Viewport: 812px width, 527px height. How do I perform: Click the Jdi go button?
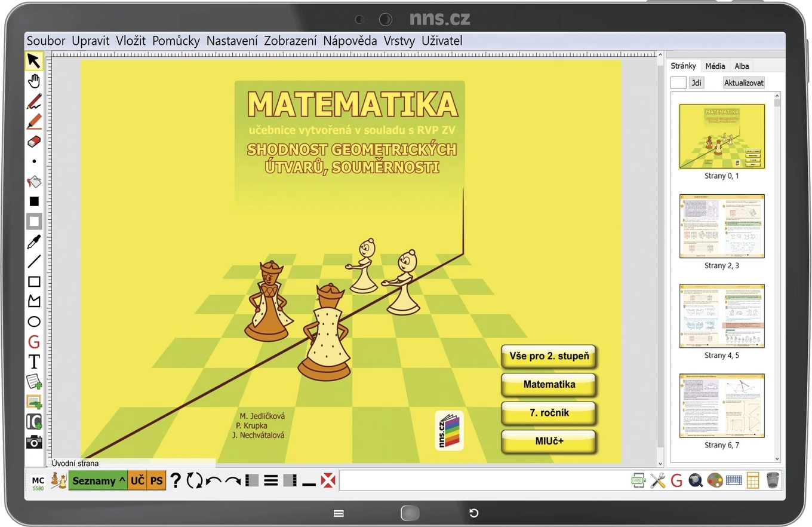(x=696, y=83)
